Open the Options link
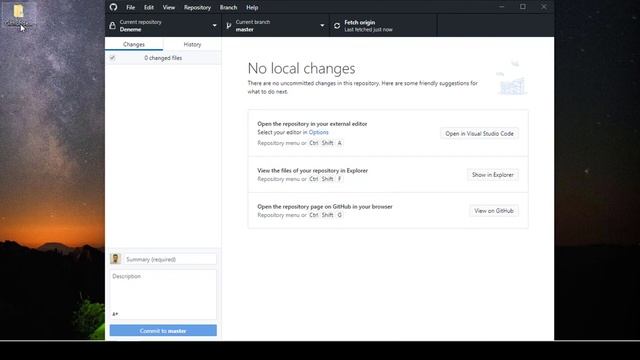 (318, 132)
